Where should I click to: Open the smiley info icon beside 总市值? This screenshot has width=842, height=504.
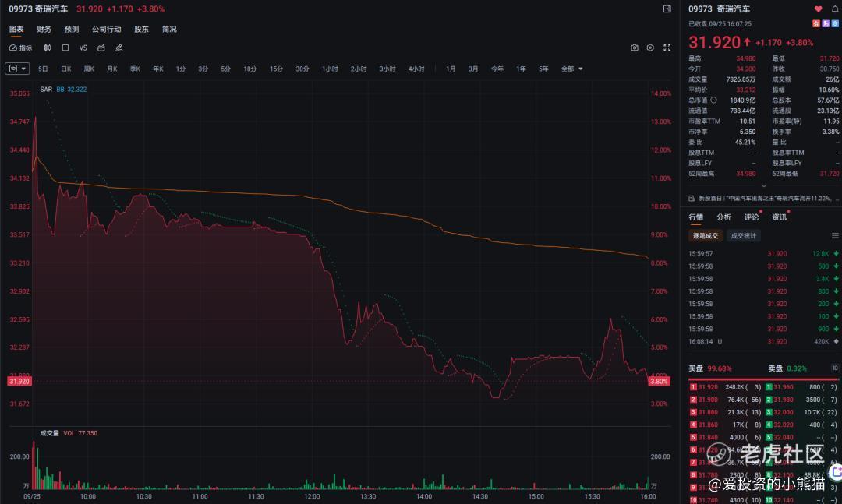(x=713, y=100)
